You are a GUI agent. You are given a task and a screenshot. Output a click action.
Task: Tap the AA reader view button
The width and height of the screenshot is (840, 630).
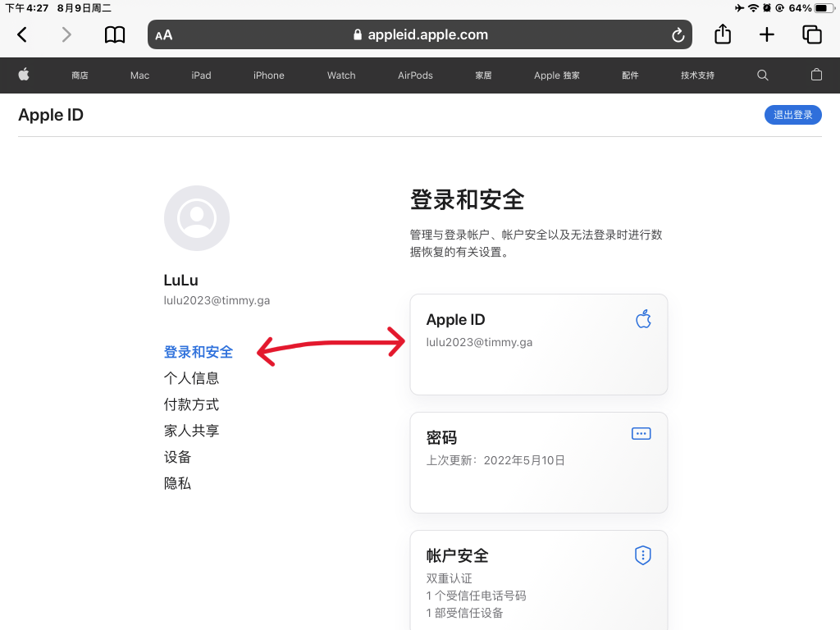164,35
